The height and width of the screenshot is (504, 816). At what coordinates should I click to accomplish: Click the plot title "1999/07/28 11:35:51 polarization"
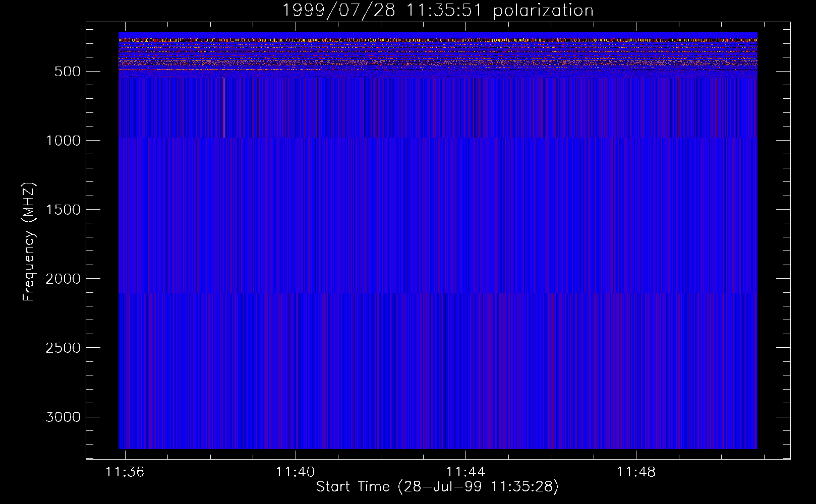(437, 11)
